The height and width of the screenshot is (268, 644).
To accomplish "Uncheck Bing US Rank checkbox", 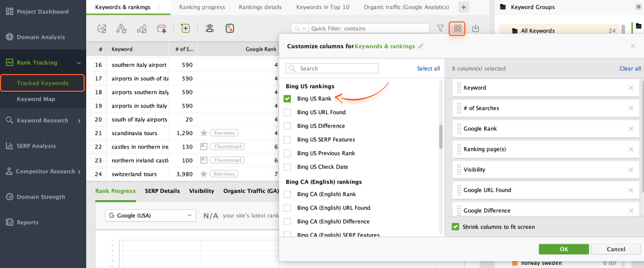I will [x=287, y=99].
